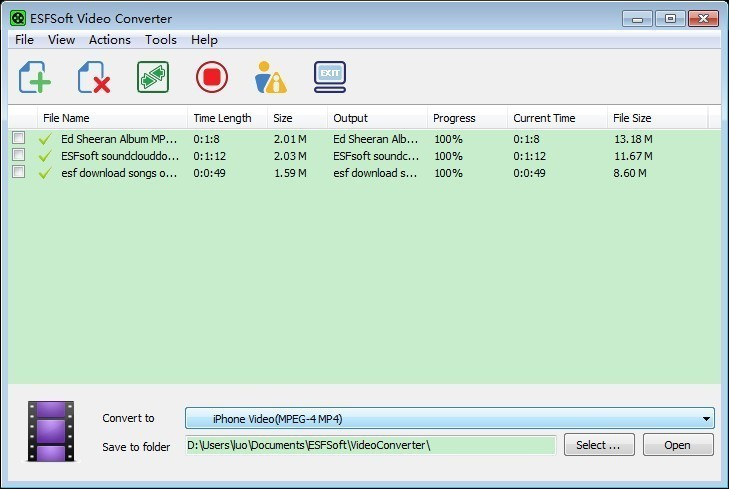729x489 pixels.
Task: Click the Select ... folder button
Action: [599, 445]
